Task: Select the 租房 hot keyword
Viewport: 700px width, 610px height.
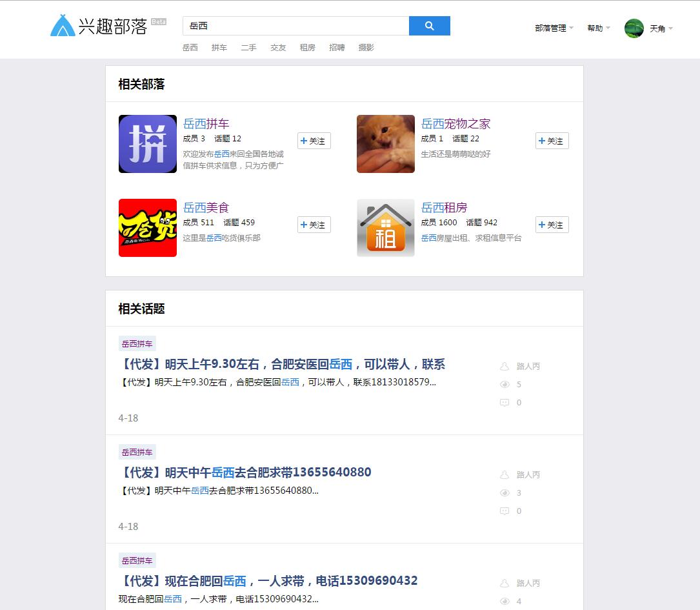Action: (x=307, y=47)
